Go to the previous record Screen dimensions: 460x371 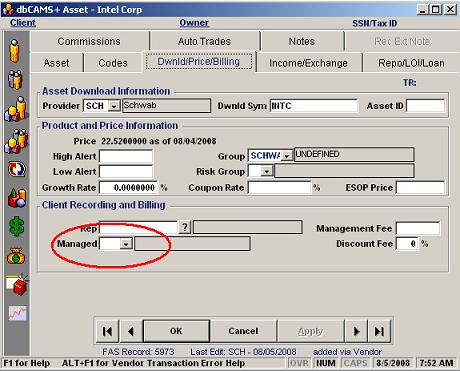coord(131,331)
